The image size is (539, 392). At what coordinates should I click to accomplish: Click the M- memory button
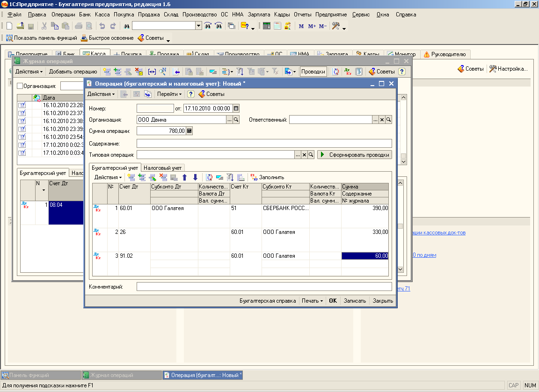click(x=323, y=26)
